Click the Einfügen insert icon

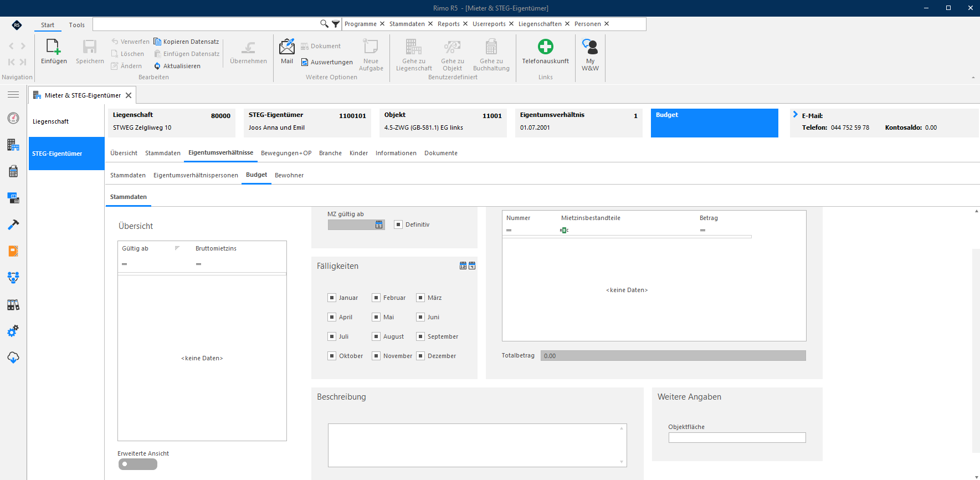tap(54, 47)
